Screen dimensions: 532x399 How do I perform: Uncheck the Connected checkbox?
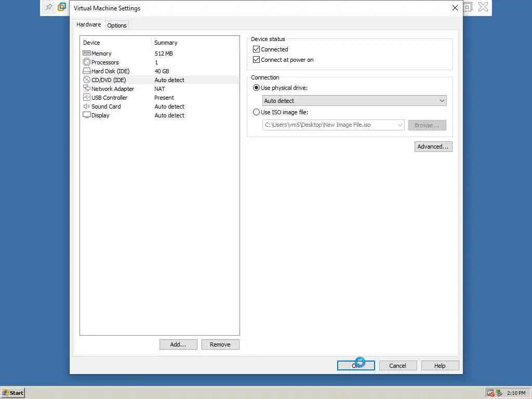[x=256, y=49]
